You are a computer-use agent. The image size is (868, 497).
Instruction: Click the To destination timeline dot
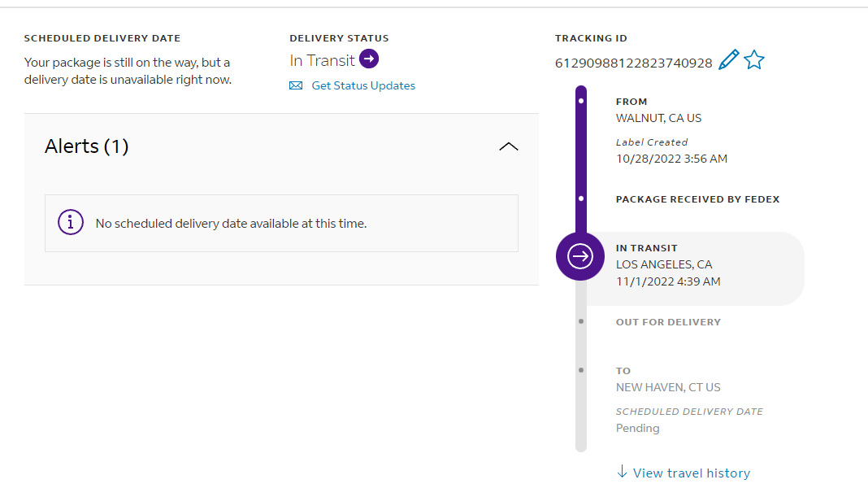pos(580,370)
